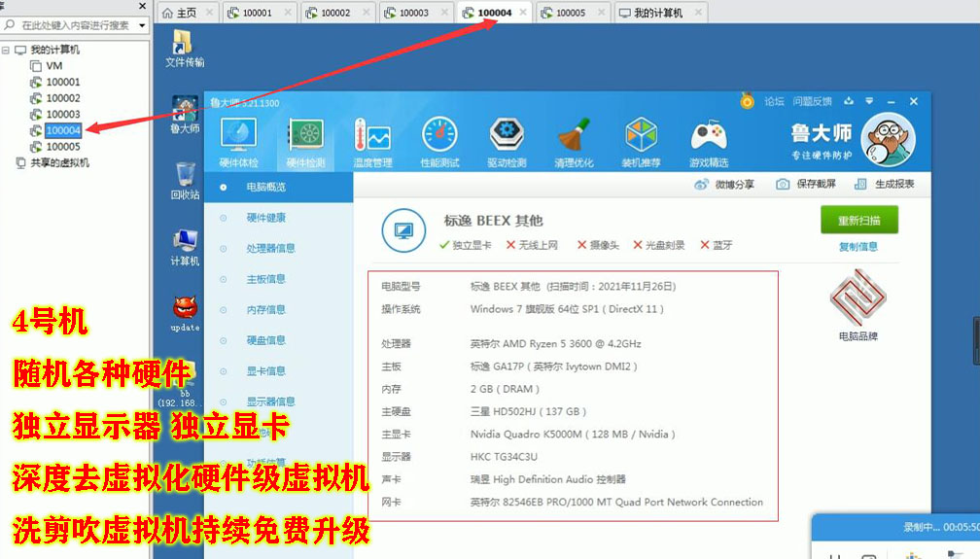Click the 复制信息 copy info link
The image size is (980, 559).
coord(858,246)
